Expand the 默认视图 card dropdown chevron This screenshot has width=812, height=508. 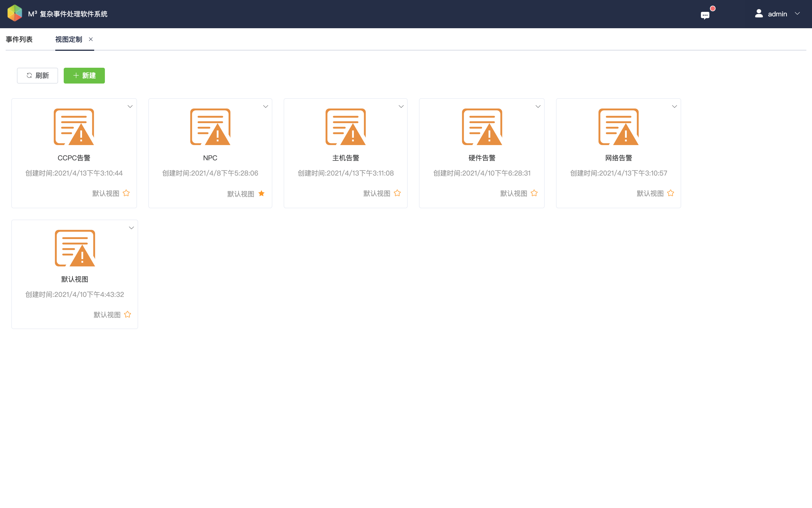131,228
